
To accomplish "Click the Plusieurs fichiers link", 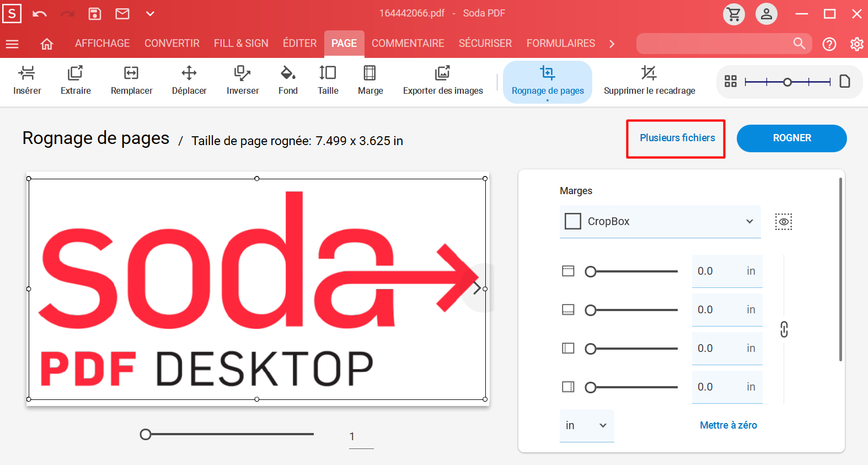I will 677,138.
